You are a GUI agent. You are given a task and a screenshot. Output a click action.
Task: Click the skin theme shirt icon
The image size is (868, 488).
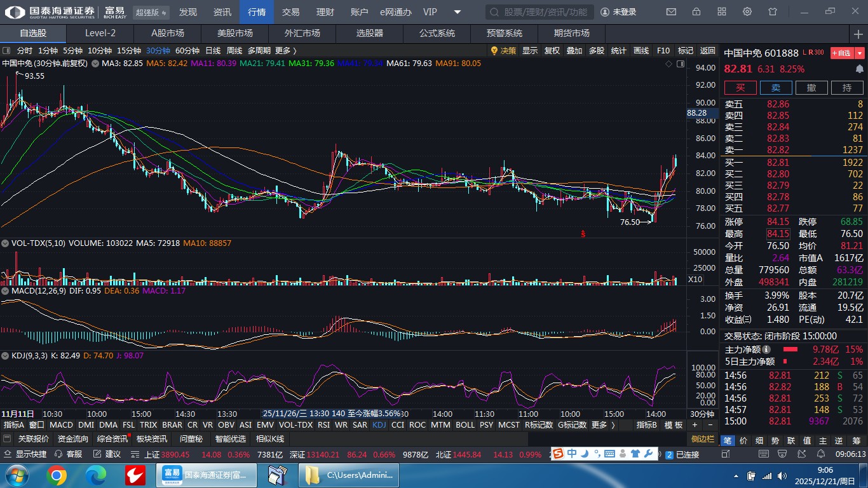pos(773,12)
